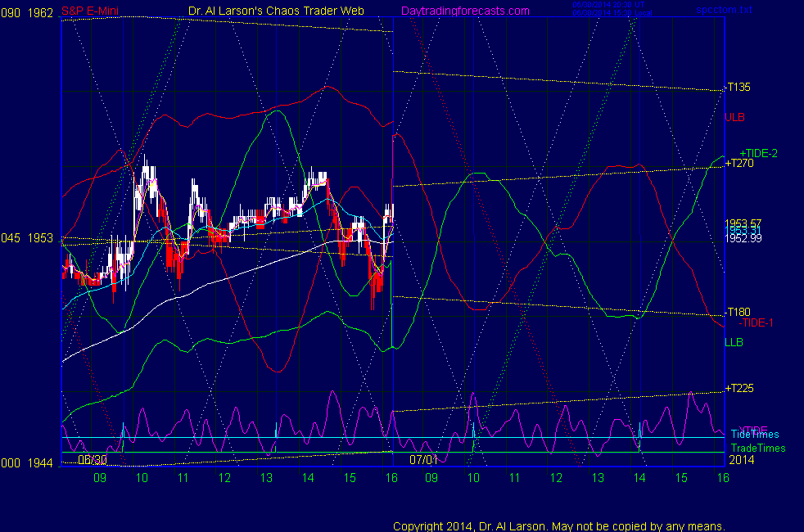Click the magenta XTIDE label

[752, 430]
